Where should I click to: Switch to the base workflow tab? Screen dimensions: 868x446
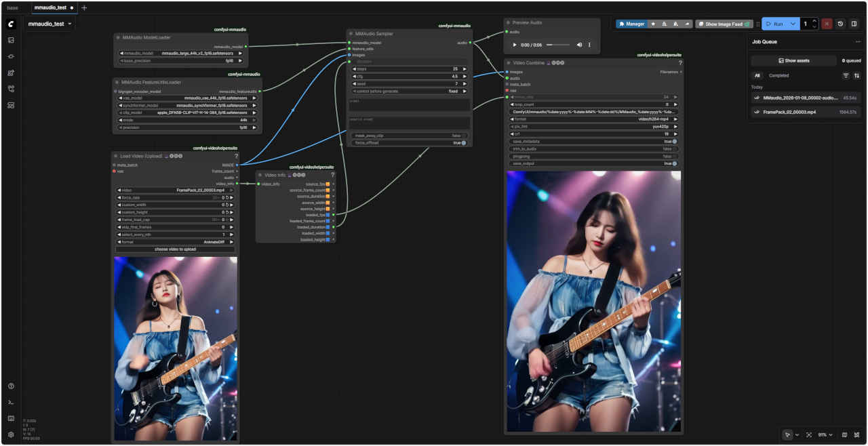[x=12, y=7]
